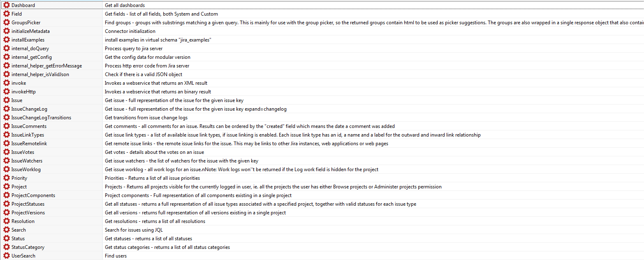Click the gear icon next to invokeHttp
Image resolution: width=644 pixels, height=260 pixels.
7,92
